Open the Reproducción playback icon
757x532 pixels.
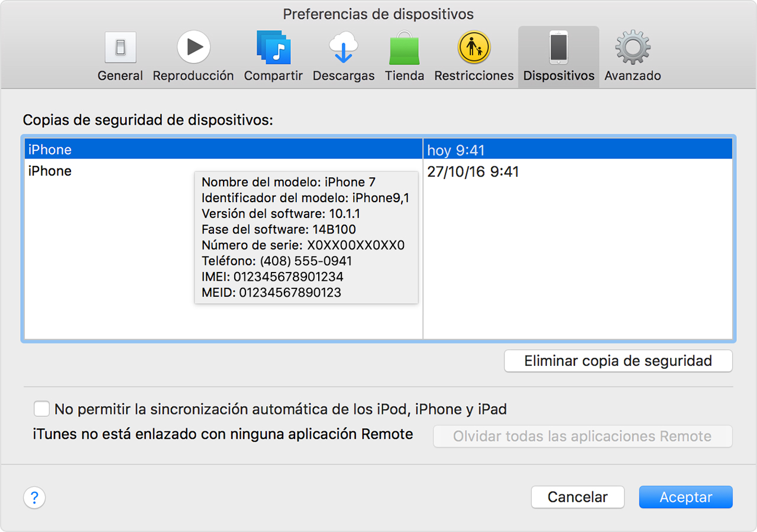coord(193,48)
